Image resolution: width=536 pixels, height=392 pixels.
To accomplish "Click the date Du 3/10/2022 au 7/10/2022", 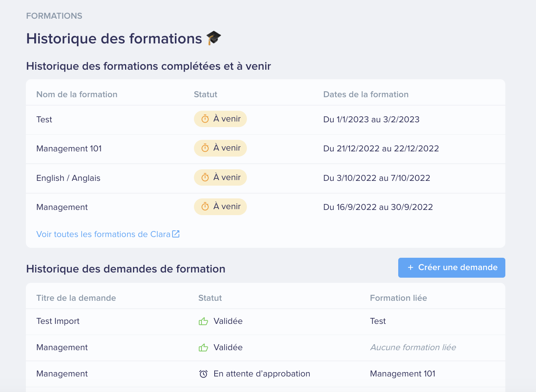I will pyautogui.click(x=377, y=178).
